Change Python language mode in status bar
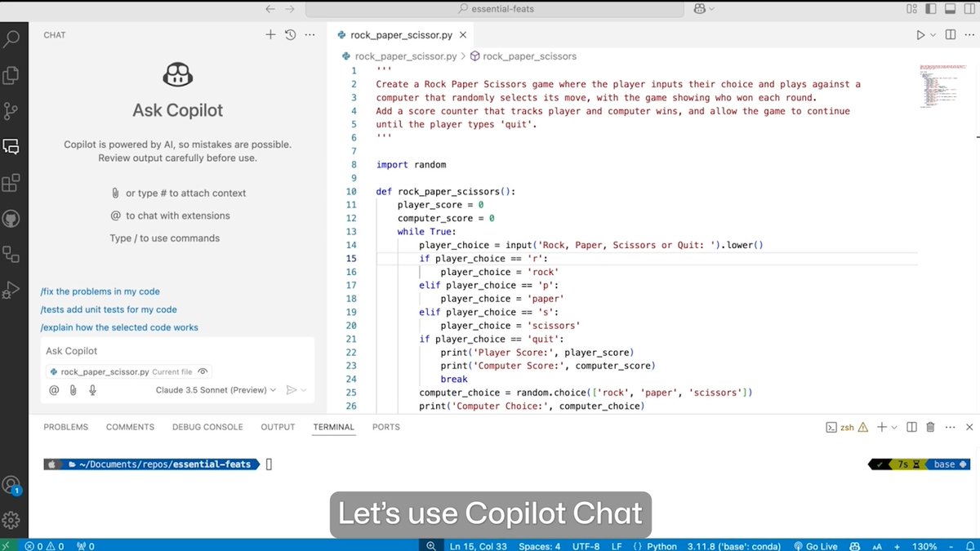 coord(655,546)
